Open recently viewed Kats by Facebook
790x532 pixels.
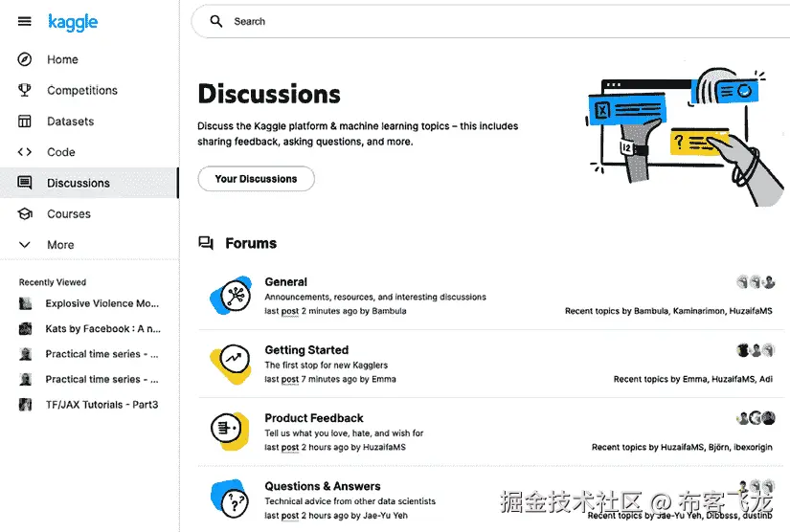tap(102, 328)
